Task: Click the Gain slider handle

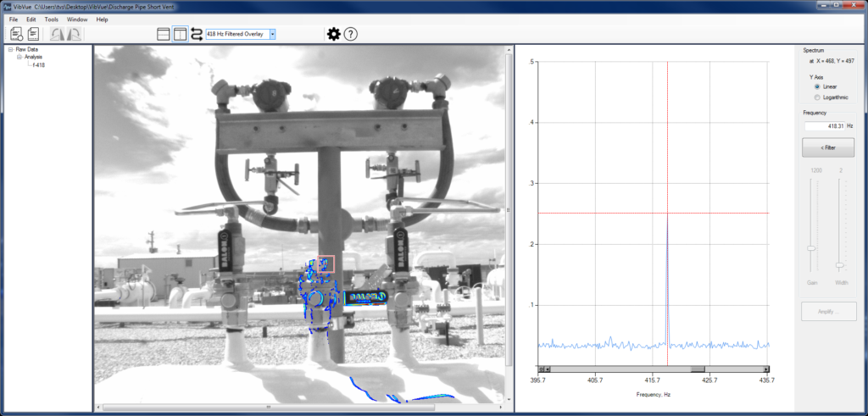Action: click(x=811, y=247)
